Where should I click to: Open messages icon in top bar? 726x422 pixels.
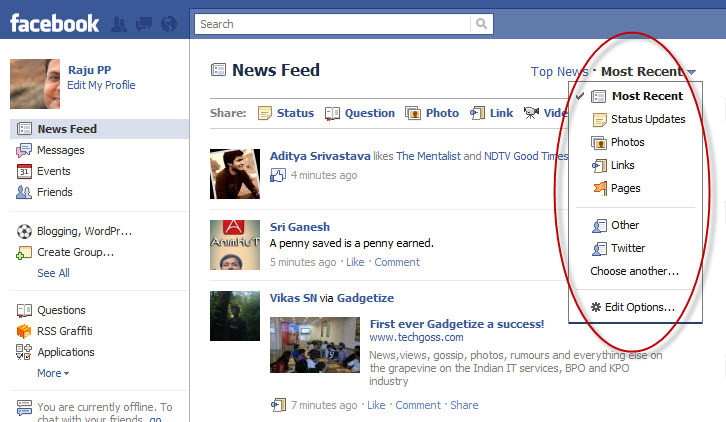[144, 24]
